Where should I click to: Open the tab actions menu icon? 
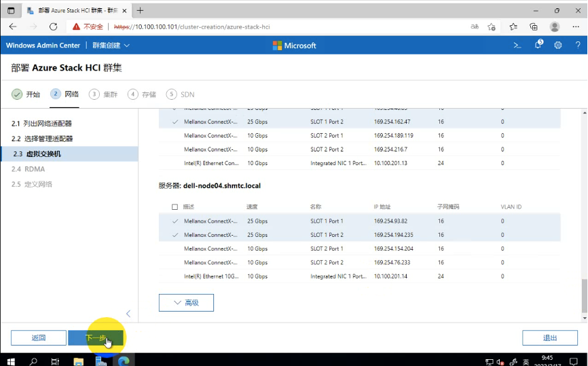click(x=11, y=10)
